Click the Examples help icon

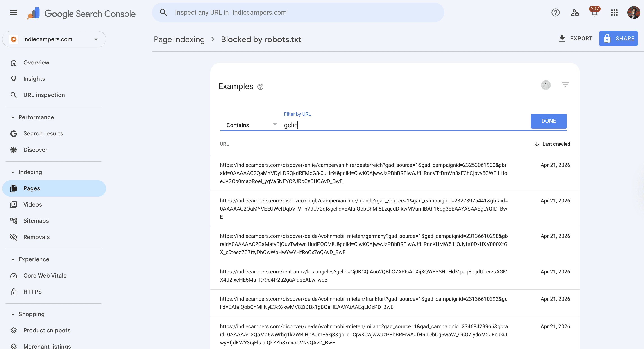pos(260,87)
